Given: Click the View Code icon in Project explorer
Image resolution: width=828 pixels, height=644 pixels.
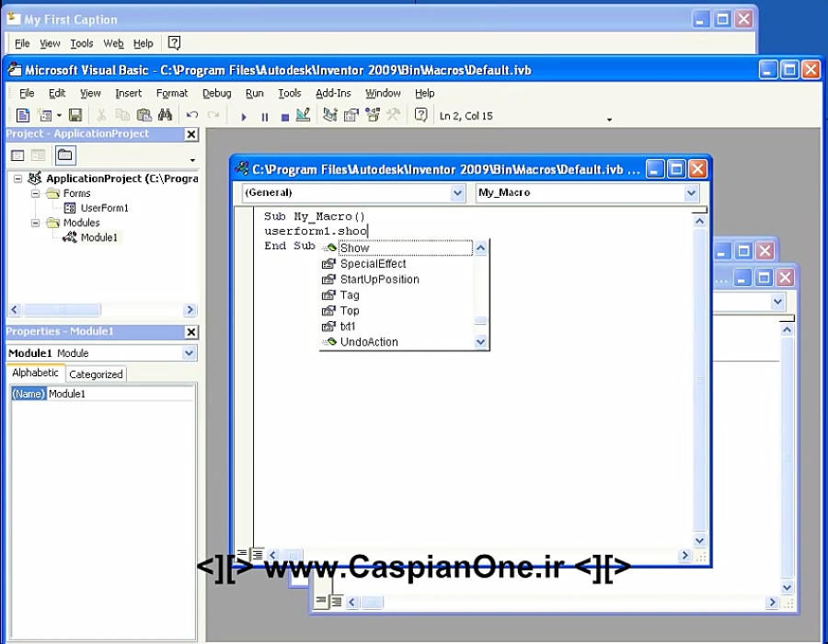Looking at the screenshot, I should (x=17, y=154).
